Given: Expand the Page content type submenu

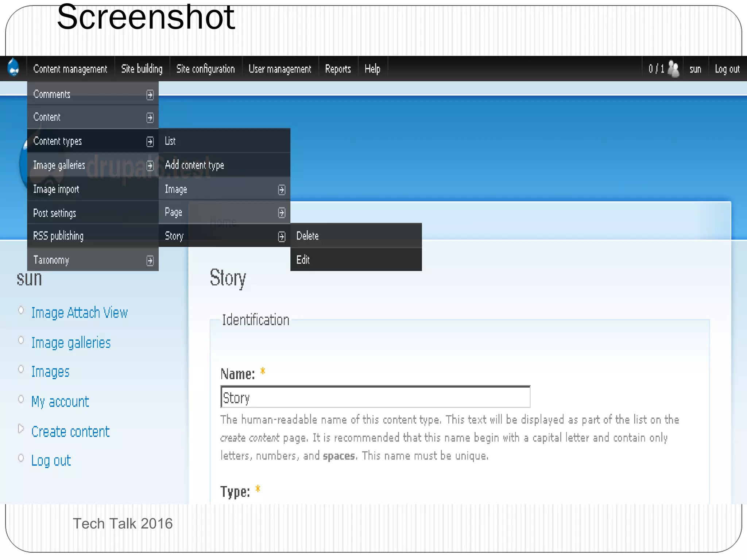Looking at the screenshot, I should point(224,213).
